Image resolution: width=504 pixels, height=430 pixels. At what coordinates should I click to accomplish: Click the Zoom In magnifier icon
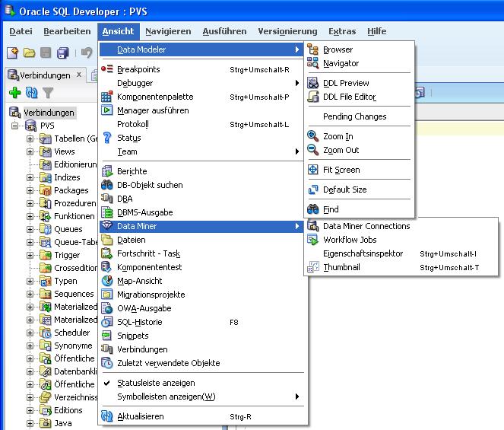point(312,136)
